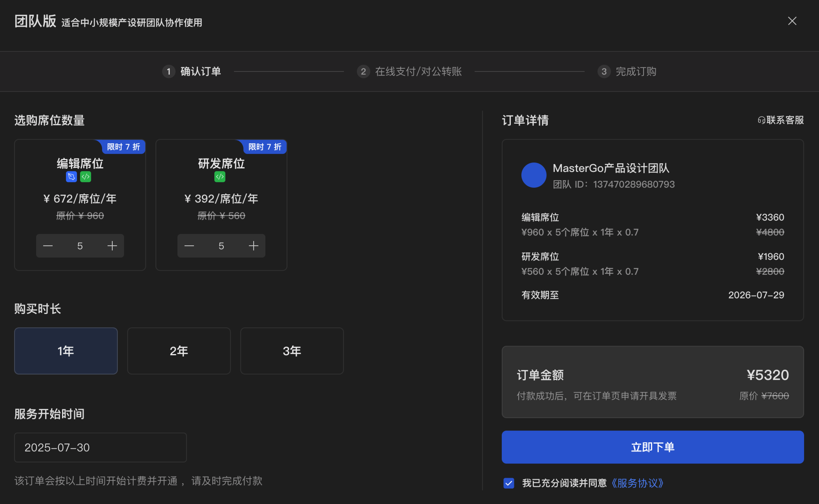Image resolution: width=819 pixels, height=504 pixels.
Task: Select the 1年 purchase duration
Action: [x=66, y=351]
